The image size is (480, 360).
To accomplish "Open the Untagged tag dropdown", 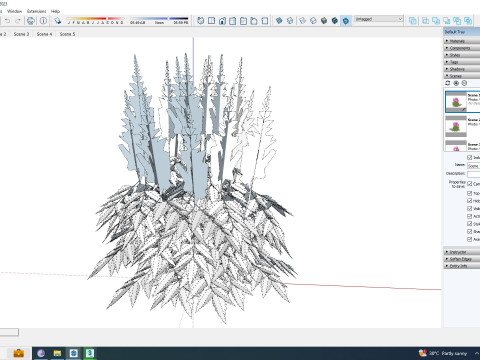I will tap(379, 19).
